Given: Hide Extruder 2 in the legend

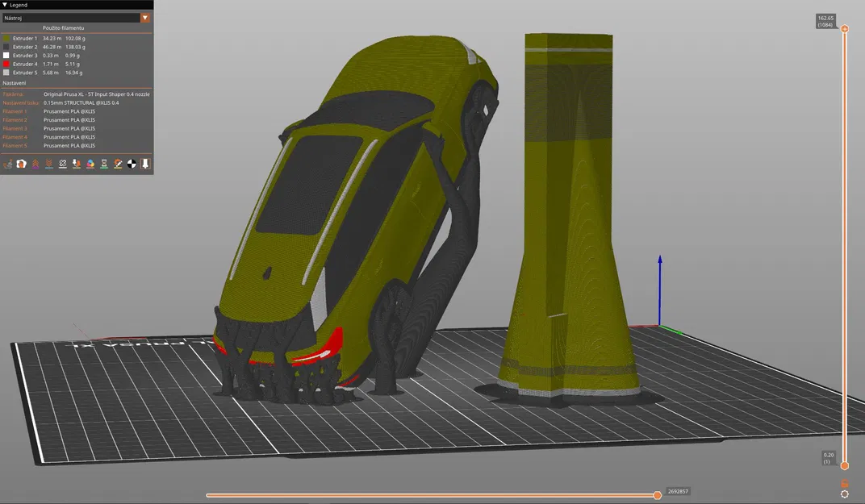Looking at the screenshot, I should (x=7, y=47).
